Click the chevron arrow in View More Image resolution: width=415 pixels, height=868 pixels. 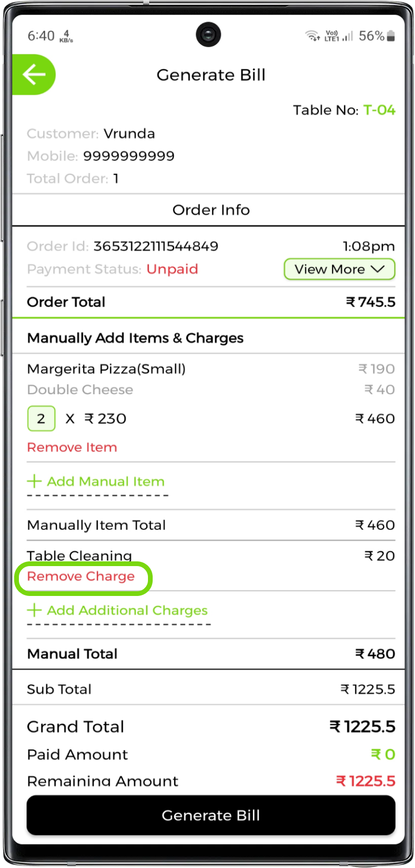pos(378,269)
